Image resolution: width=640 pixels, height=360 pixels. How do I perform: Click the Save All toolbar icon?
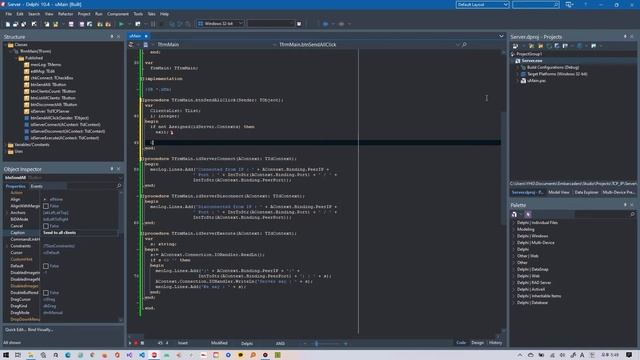(x=82, y=24)
